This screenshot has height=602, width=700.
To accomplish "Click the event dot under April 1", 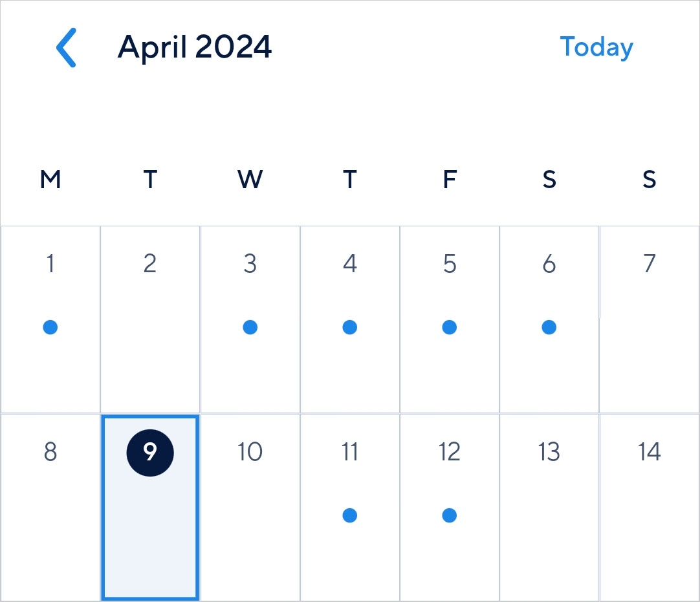I will coord(50,328).
